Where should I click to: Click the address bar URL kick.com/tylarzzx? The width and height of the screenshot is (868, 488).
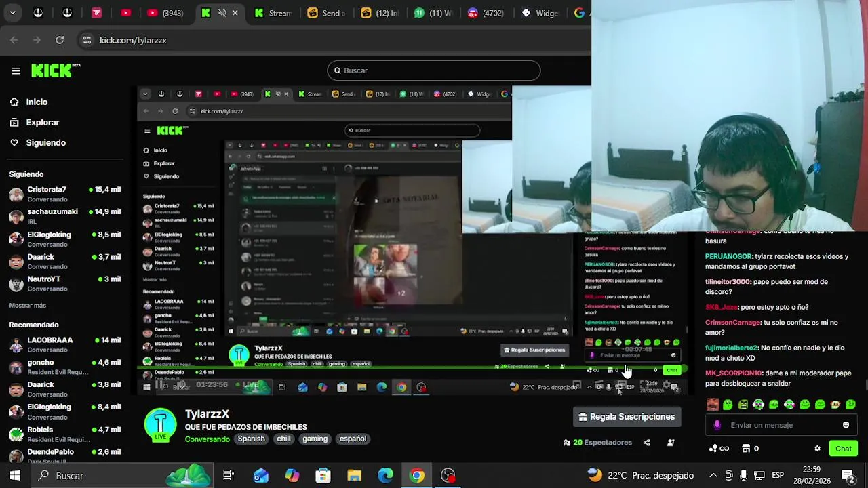pos(133,40)
